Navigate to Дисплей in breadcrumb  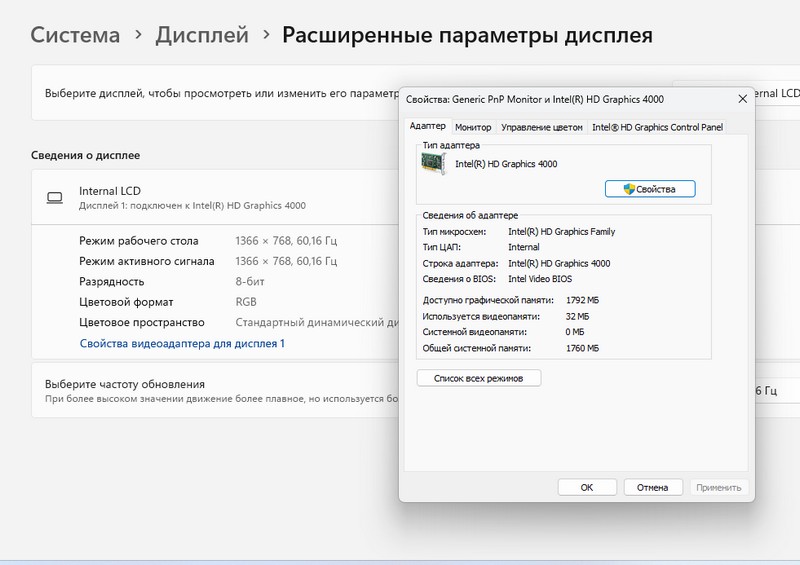point(202,35)
